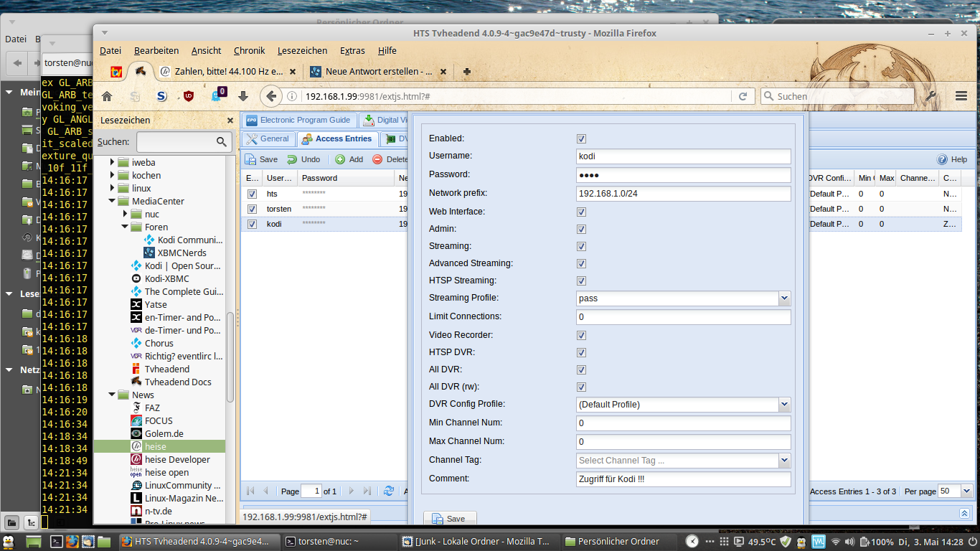Open the uBlock Origin shield icon

[189, 96]
